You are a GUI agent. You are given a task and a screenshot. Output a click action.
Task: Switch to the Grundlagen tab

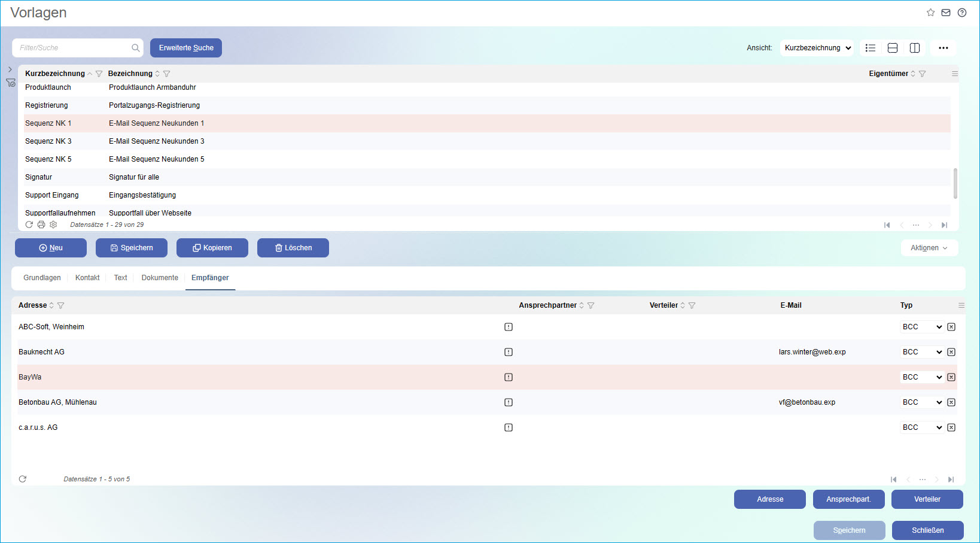(42, 278)
